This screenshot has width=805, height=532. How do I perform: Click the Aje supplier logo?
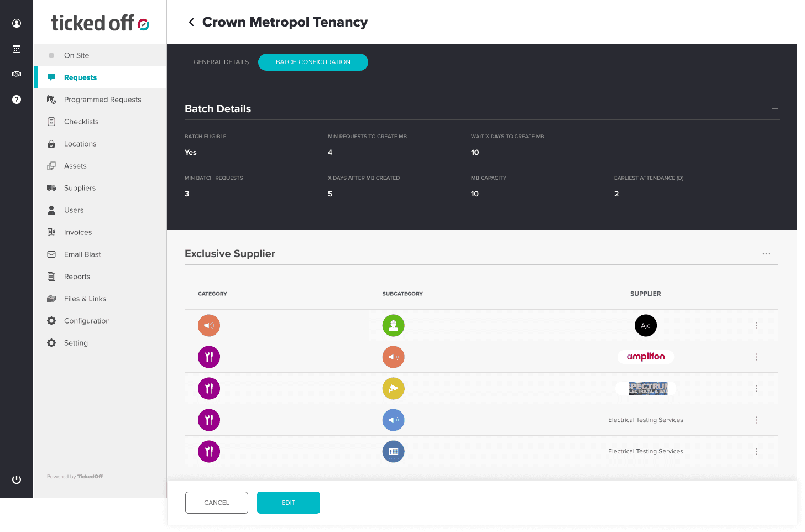646,325
